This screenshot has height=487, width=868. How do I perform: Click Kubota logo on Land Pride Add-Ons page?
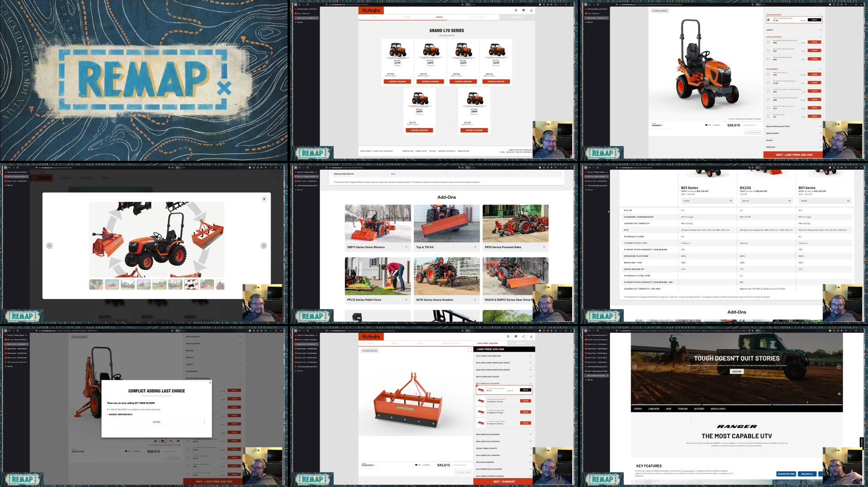point(371,337)
